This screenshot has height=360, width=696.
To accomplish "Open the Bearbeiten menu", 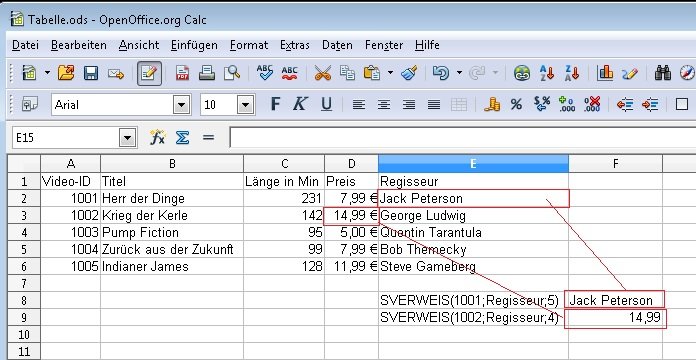I will tap(79, 45).
